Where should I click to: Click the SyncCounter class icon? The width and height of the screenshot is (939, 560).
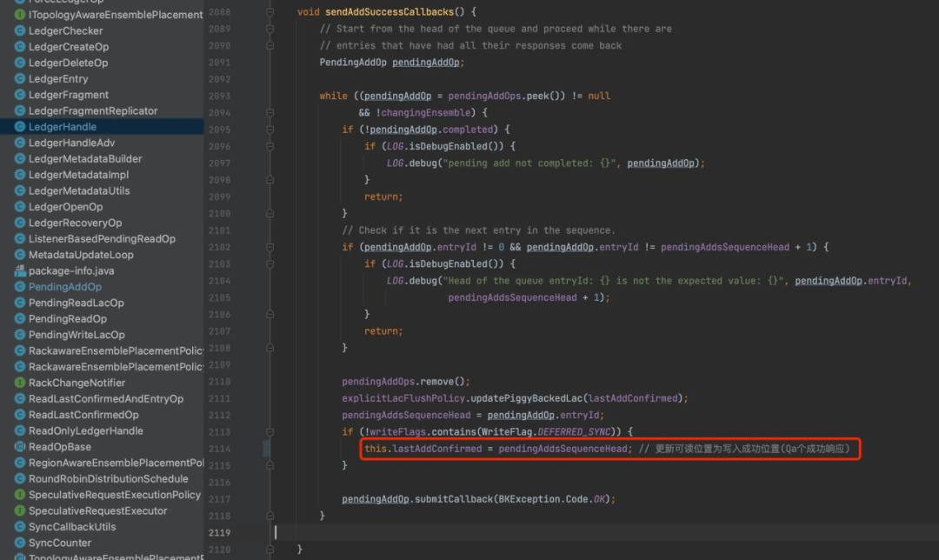point(20,543)
